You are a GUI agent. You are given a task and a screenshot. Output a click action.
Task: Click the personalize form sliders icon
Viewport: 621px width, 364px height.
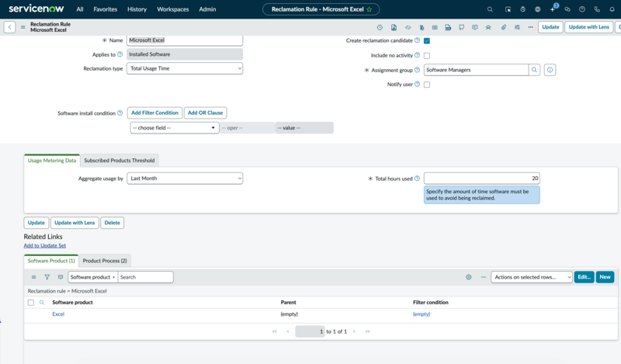click(517, 27)
